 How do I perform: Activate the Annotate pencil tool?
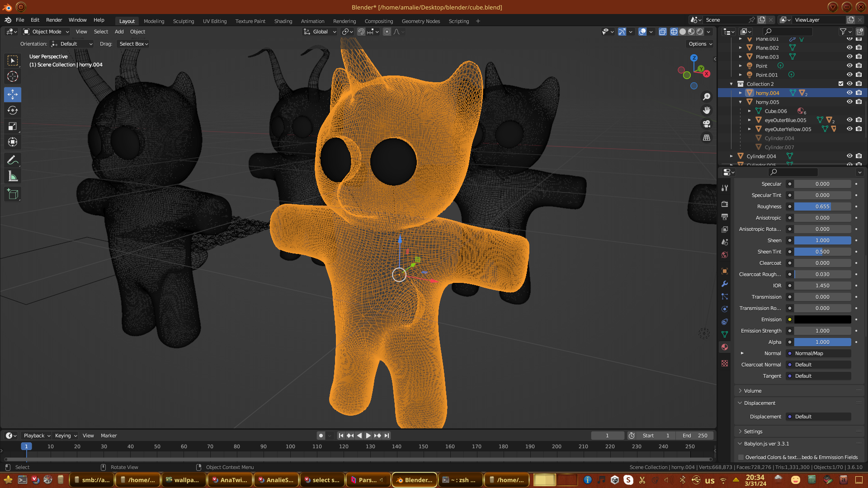13,160
